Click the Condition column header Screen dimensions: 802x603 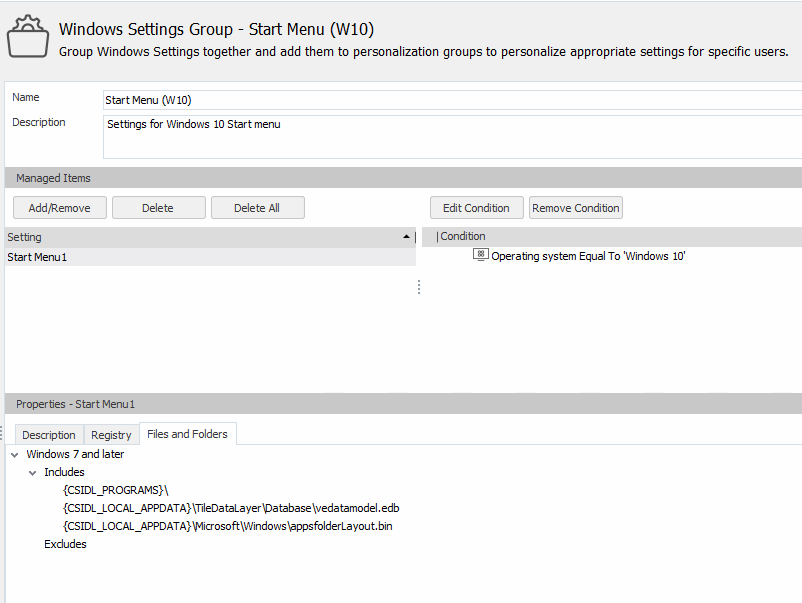(x=612, y=236)
